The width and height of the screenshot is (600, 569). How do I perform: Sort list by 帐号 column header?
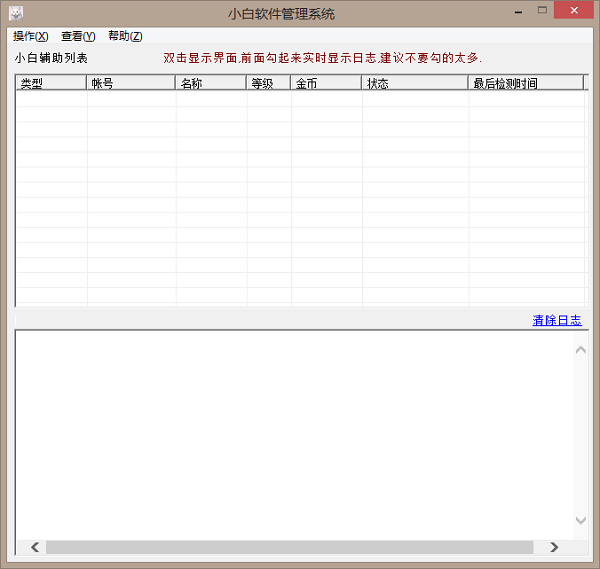(131, 83)
